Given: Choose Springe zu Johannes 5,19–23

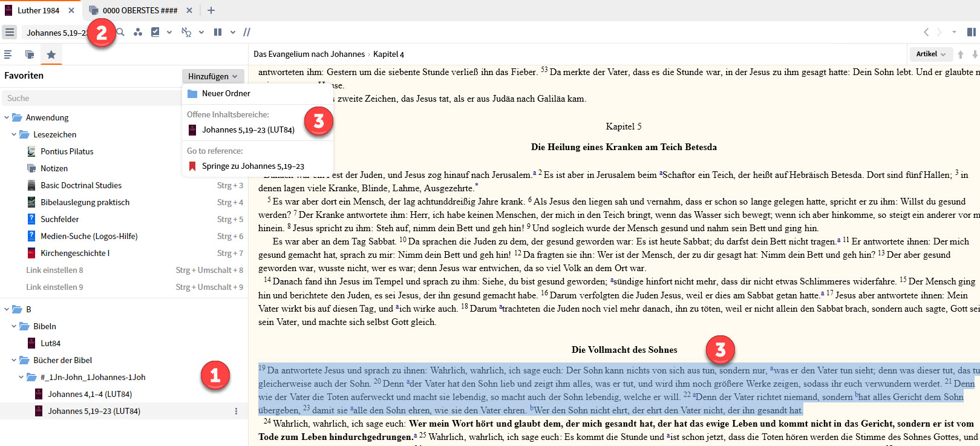Looking at the screenshot, I should pyautogui.click(x=257, y=166).
